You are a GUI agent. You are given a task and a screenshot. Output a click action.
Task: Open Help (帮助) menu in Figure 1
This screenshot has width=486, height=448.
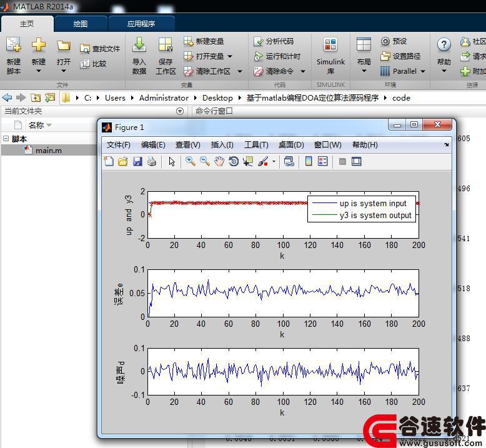coord(365,145)
